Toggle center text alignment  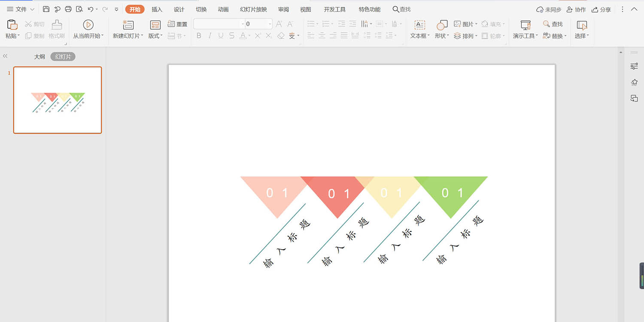click(x=322, y=36)
